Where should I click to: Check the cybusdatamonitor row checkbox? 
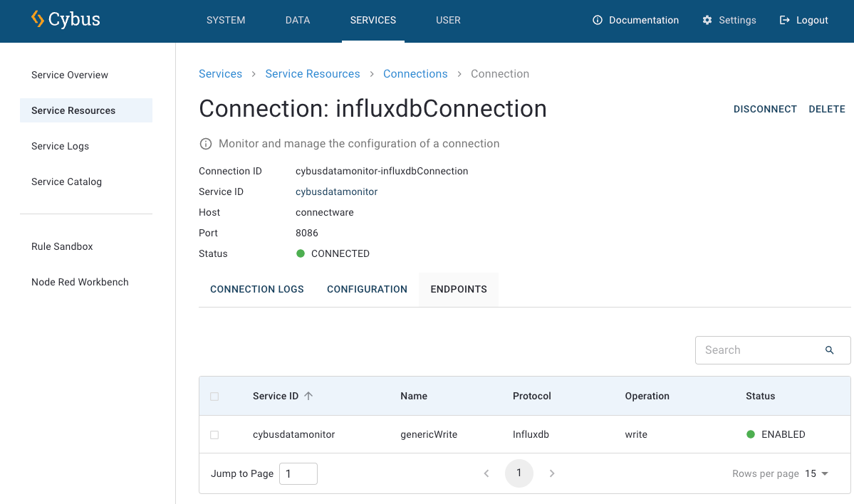coord(214,434)
